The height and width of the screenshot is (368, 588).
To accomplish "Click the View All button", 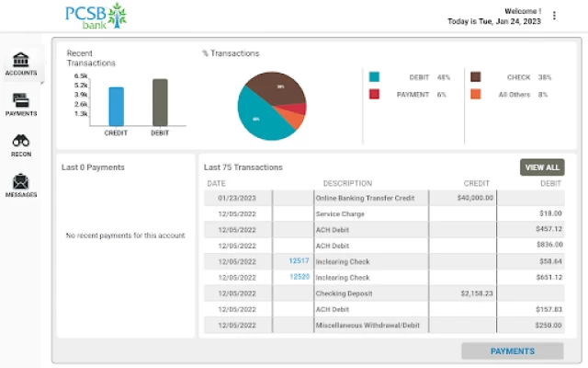I will [542, 167].
